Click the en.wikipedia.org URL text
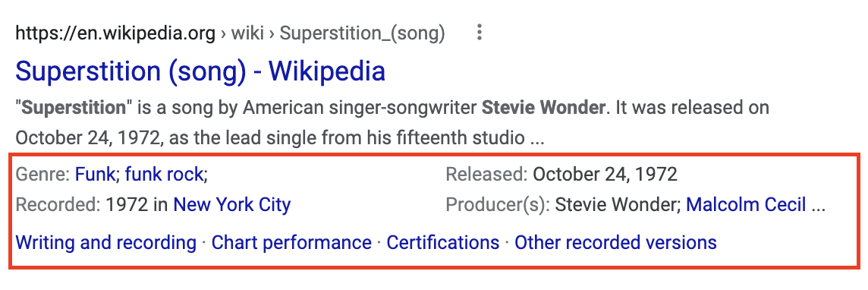Screen dimensions: 868x290 [115, 33]
